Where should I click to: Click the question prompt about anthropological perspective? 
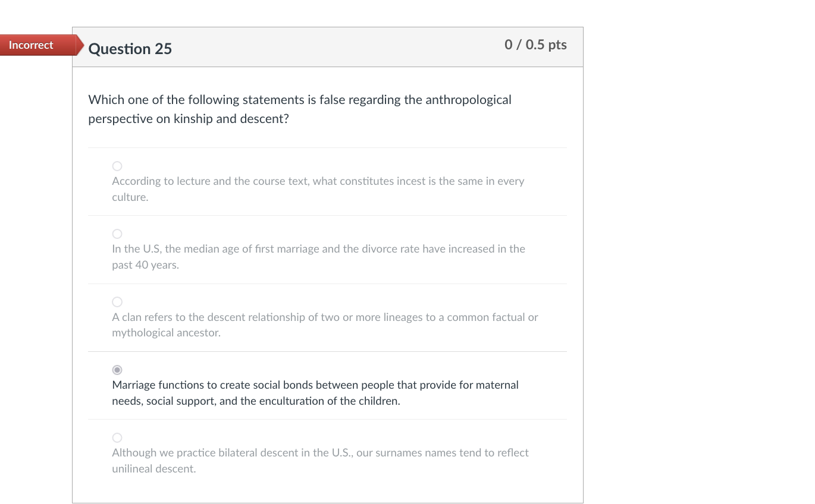pyautogui.click(x=300, y=109)
